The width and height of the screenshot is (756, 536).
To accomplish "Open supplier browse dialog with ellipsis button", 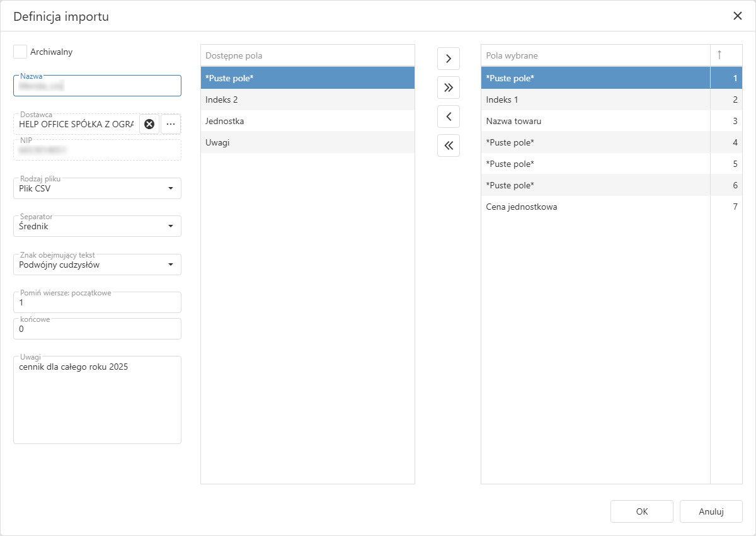I will (171, 124).
